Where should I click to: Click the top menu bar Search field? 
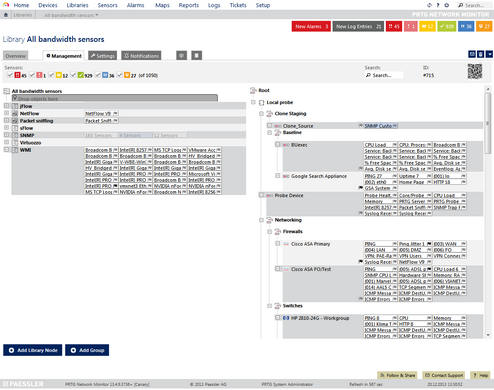pyautogui.click(x=475, y=5)
